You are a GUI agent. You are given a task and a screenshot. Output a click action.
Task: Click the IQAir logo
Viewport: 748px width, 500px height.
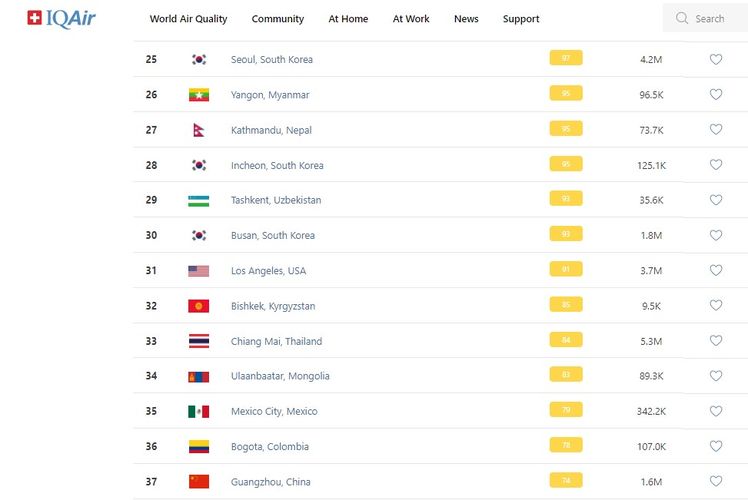(61, 18)
